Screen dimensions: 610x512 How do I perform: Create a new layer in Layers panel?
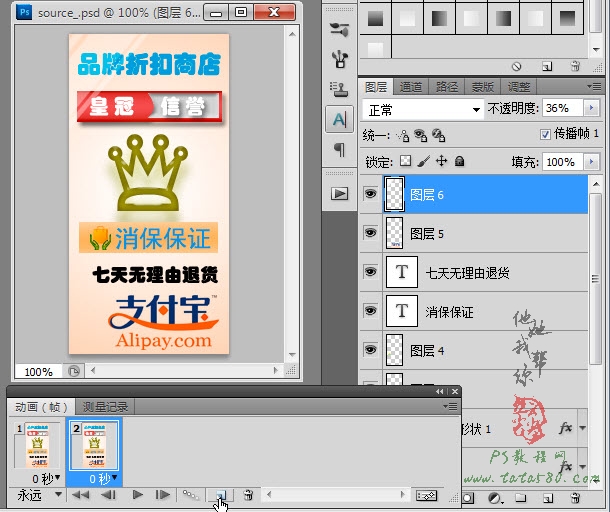[x=548, y=498]
